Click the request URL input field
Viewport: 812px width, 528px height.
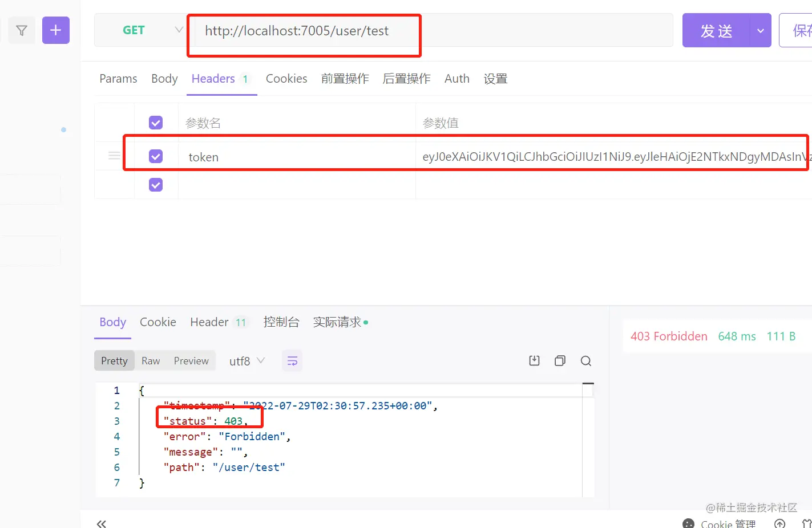pyautogui.click(x=434, y=30)
